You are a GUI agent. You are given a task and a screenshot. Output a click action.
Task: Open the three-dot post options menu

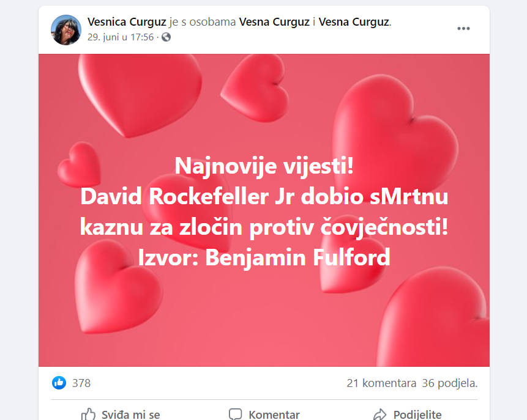pyautogui.click(x=463, y=29)
